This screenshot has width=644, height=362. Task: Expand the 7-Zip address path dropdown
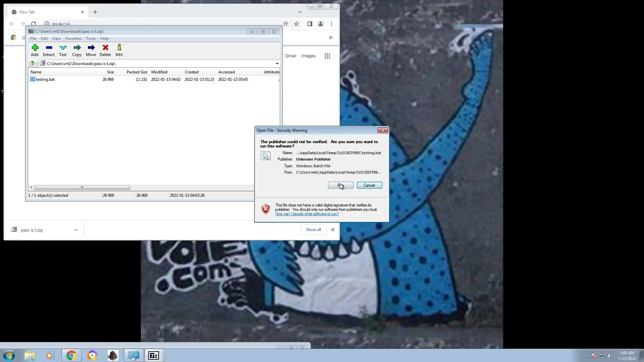coord(277,64)
